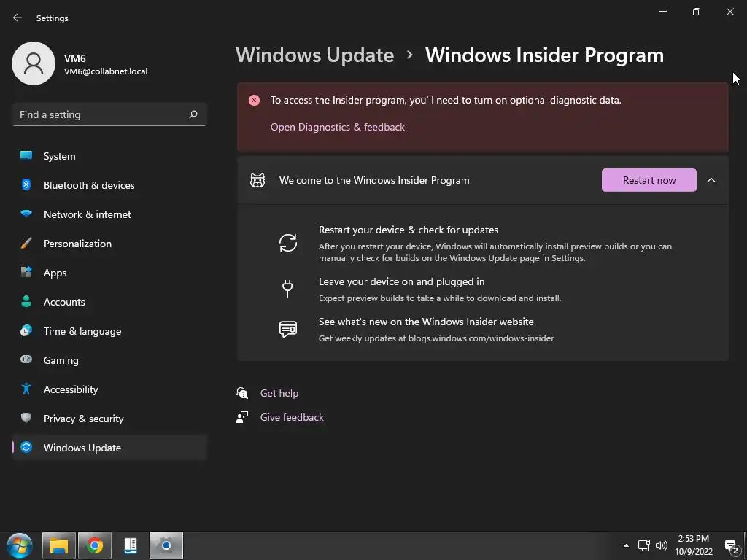747x560 pixels.
Task: Click 'See what's new on the Windows Insider website'
Action: pyautogui.click(x=426, y=322)
